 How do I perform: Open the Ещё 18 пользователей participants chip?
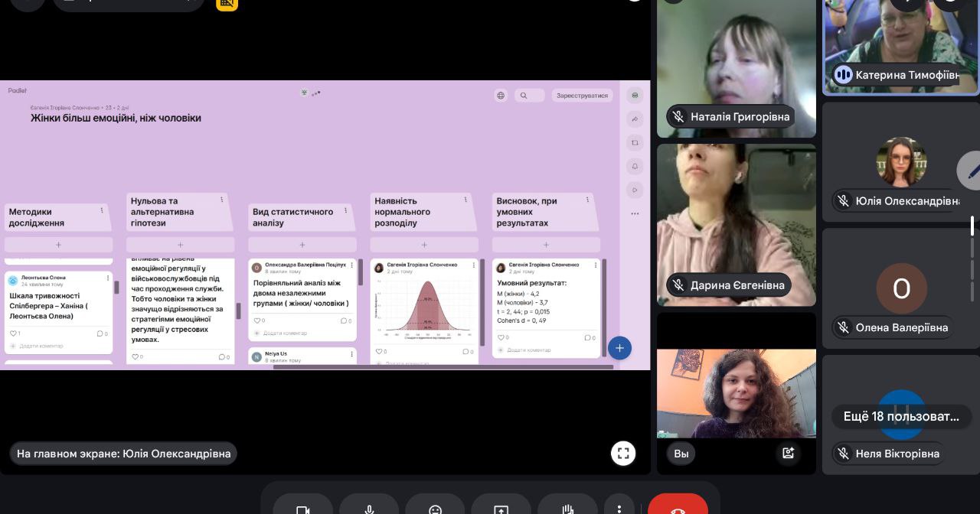pyautogui.click(x=901, y=416)
